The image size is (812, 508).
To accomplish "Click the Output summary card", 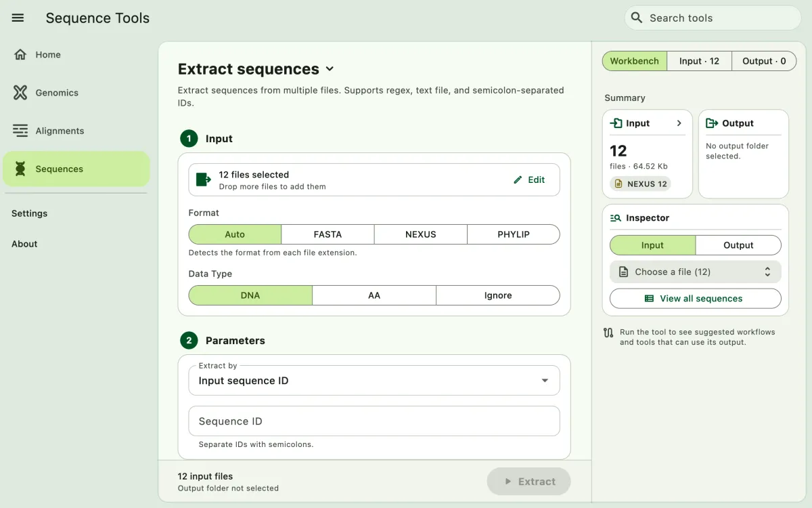I will pos(744,154).
